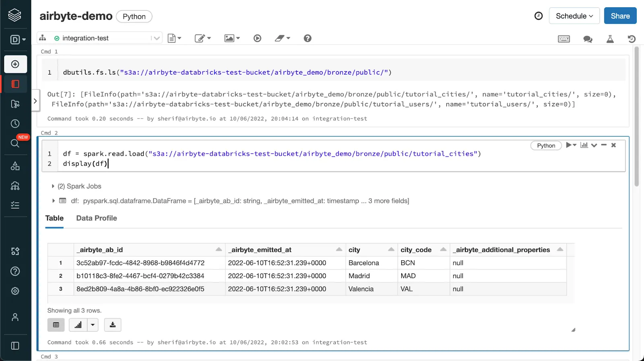The width and height of the screenshot is (644, 361).
Task: Open the Clear eraser dropdown
Action: pyautogui.click(x=282, y=38)
